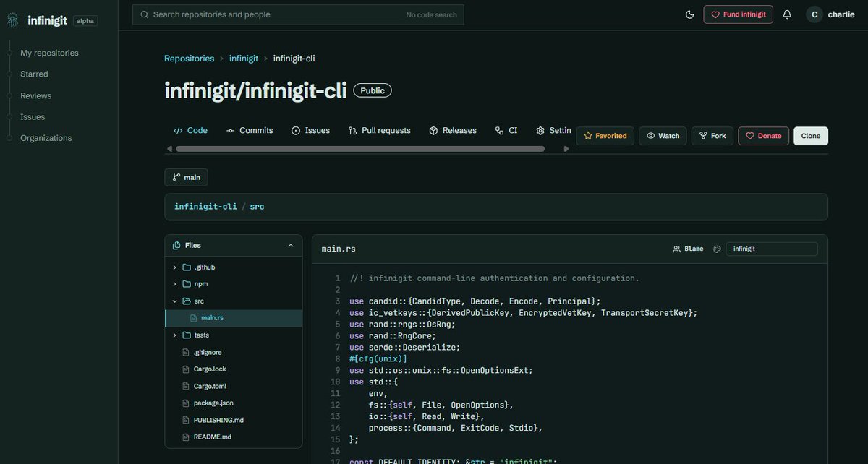Click the palette theme icon
The height and width of the screenshot is (464, 868).
(x=717, y=249)
